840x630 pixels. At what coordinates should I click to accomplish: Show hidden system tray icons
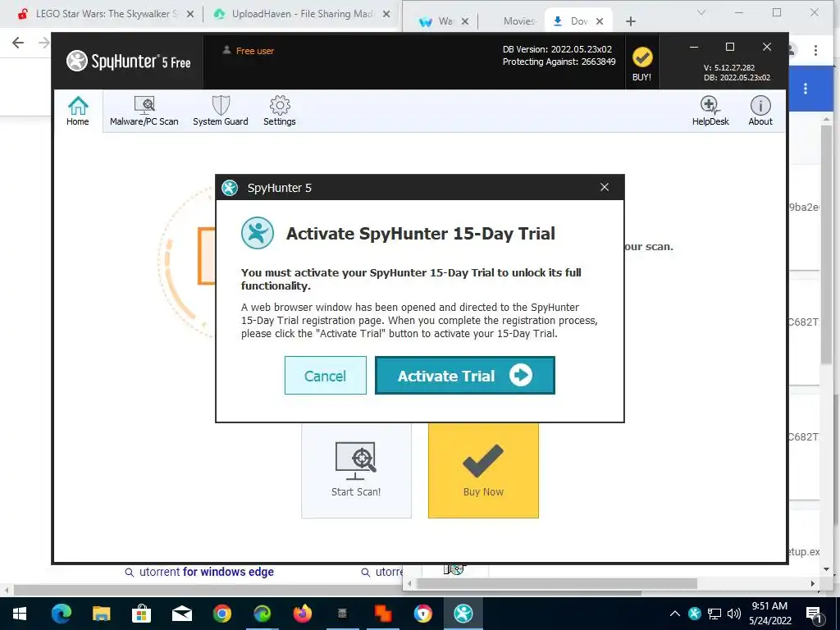tap(675, 614)
